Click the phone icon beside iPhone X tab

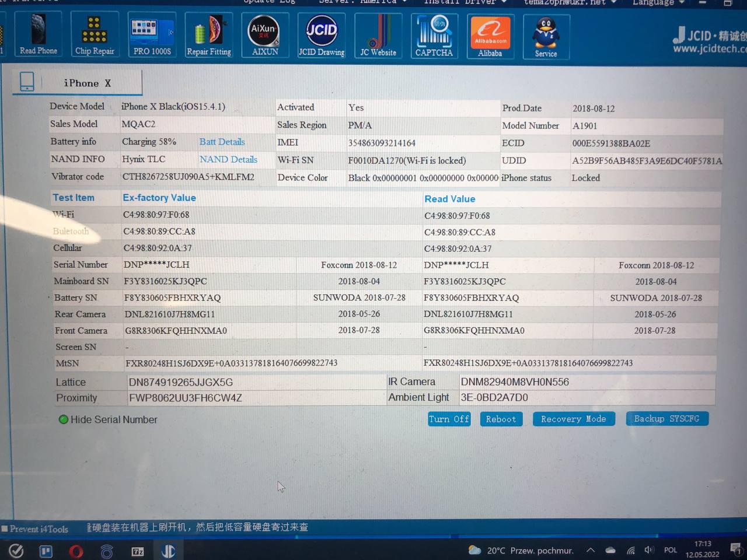[x=27, y=81]
